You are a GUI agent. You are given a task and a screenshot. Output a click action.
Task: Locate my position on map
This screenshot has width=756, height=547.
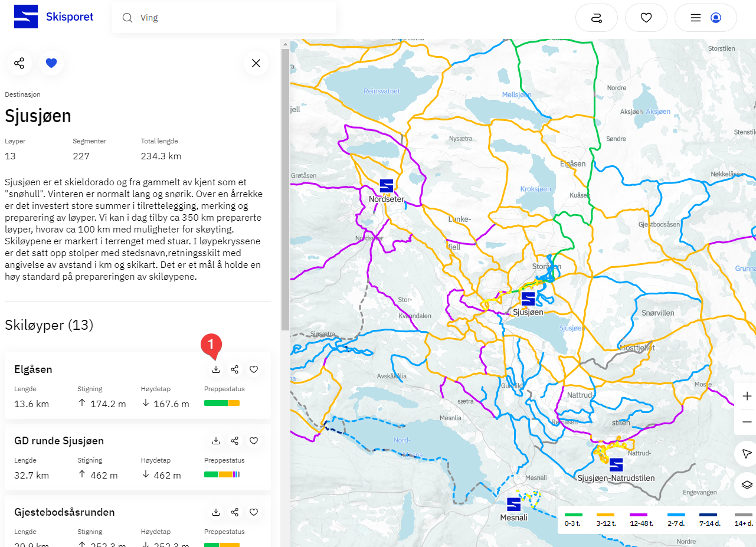pos(747,453)
